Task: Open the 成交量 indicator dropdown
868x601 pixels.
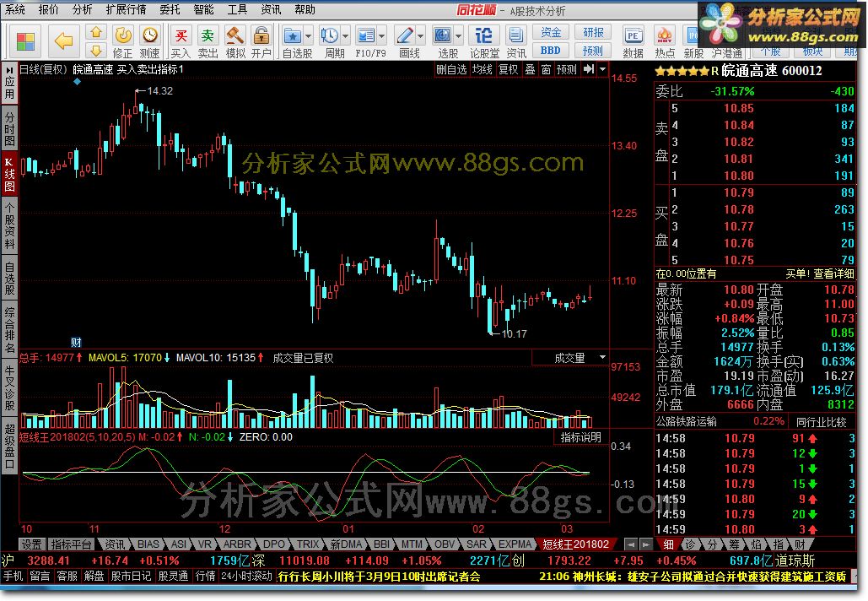Action: click(570, 358)
